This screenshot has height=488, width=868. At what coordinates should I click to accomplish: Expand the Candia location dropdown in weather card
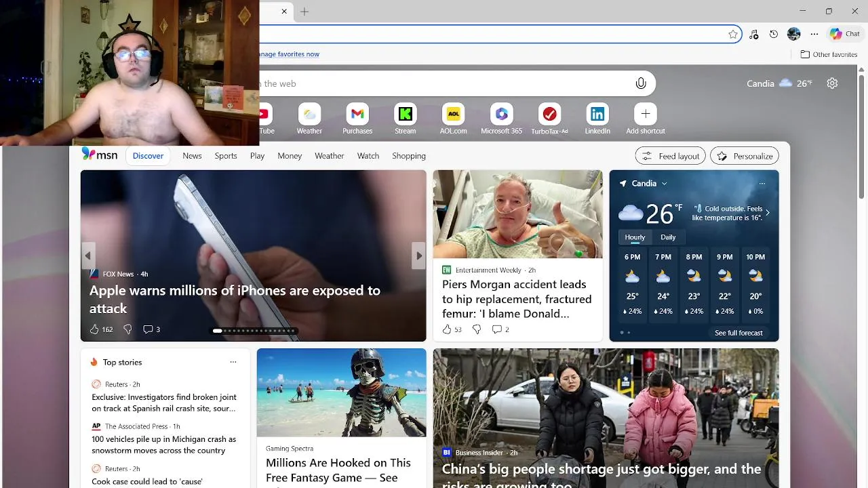[664, 184]
